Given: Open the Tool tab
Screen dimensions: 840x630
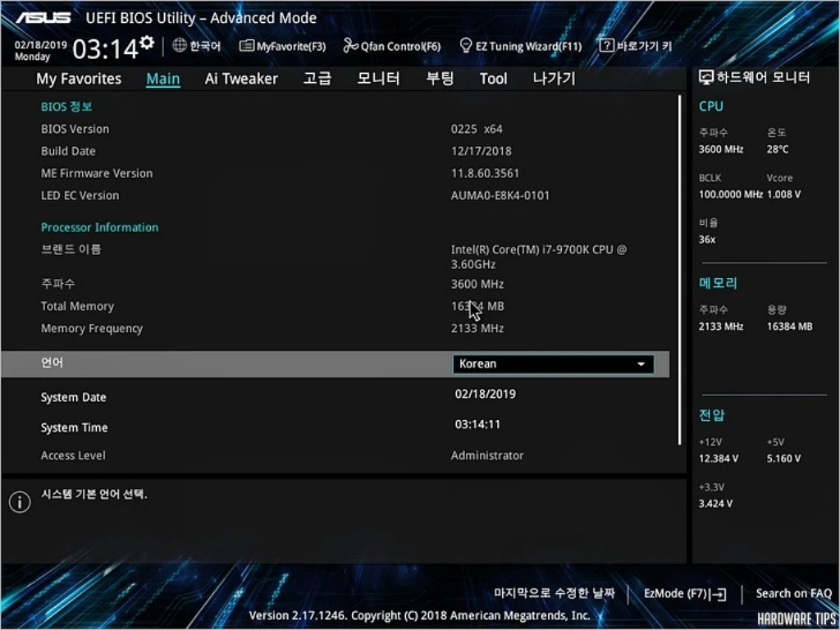Looking at the screenshot, I should (493, 79).
